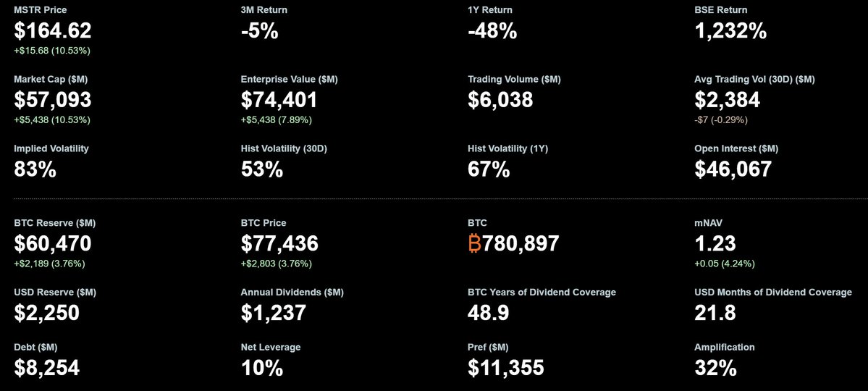Click the Implied Volatility 83% value
Image resolution: width=868 pixels, height=391 pixels.
(35, 169)
